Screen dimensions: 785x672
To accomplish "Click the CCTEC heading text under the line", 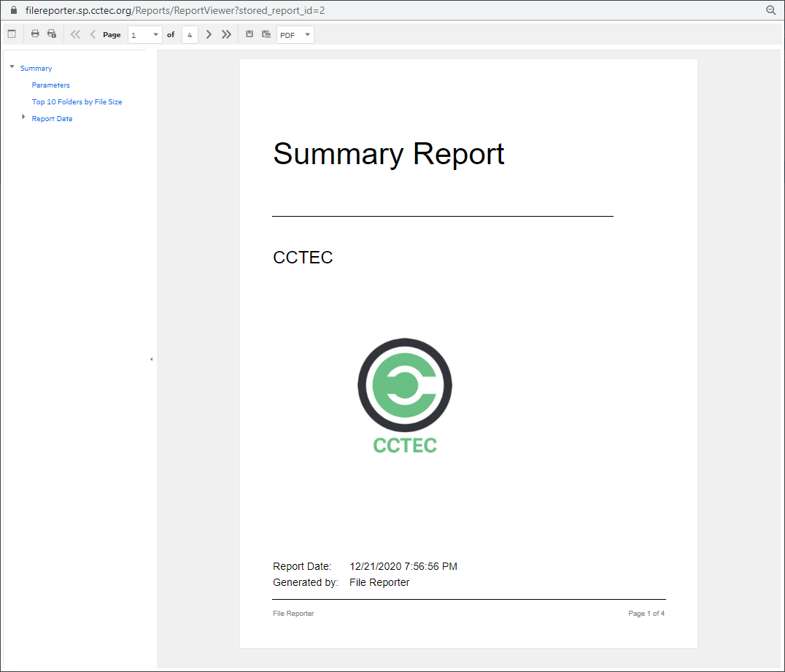I will (x=303, y=258).
